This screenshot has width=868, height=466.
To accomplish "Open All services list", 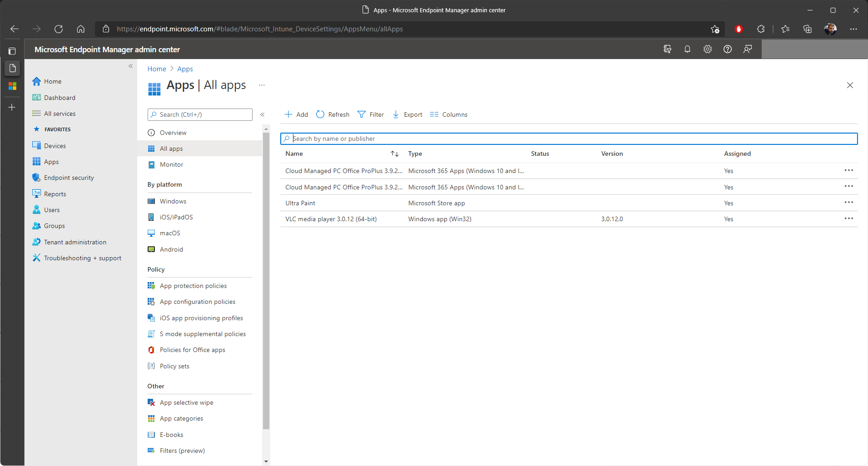I will [x=54, y=114].
